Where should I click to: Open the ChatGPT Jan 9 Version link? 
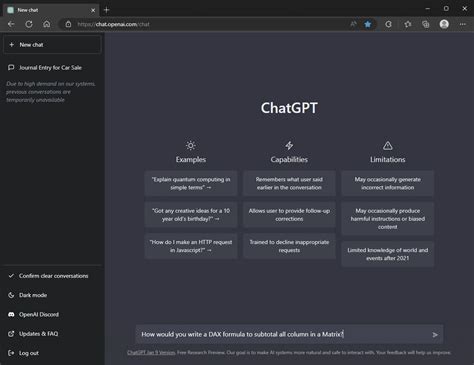(x=151, y=352)
